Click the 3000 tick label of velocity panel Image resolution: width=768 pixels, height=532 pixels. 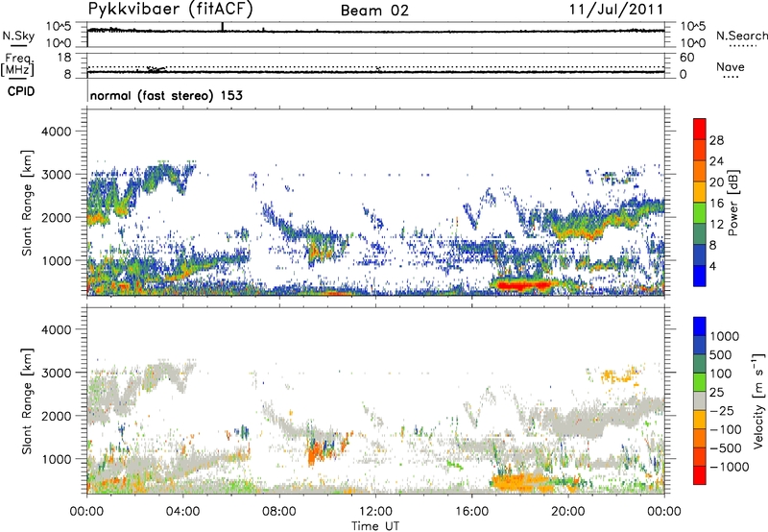56,373
